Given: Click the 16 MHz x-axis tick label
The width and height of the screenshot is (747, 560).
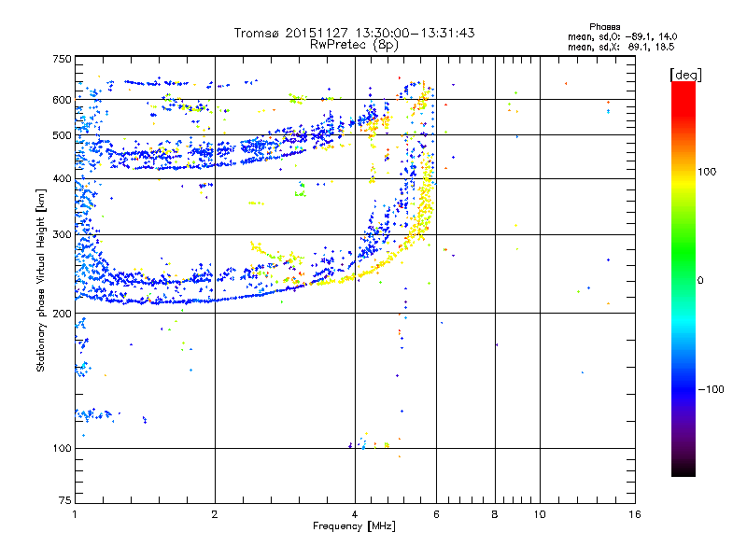Looking at the screenshot, I should tap(634, 514).
